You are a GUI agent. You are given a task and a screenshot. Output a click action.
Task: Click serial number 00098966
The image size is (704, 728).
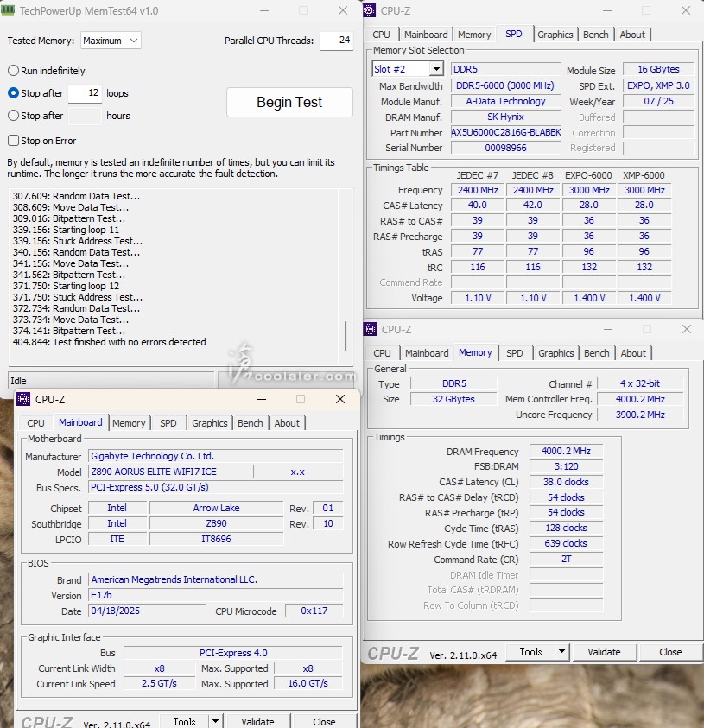coord(505,148)
